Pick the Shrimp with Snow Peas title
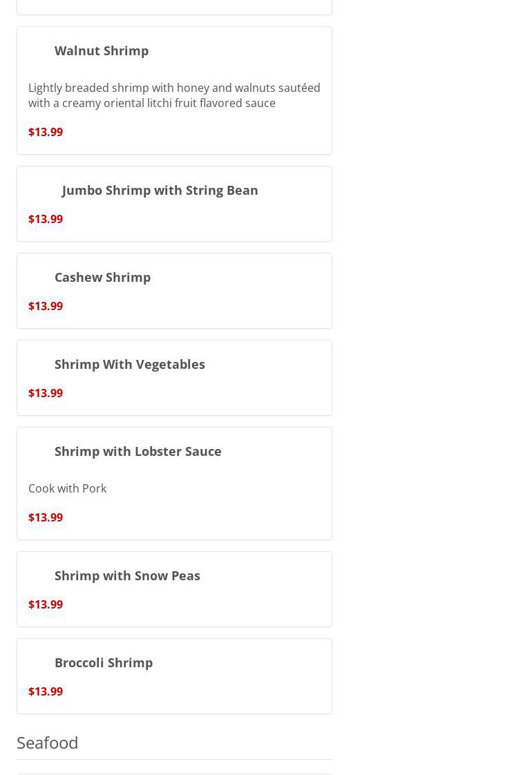The width and height of the screenshot is (532, 775). tap(127, 576)
